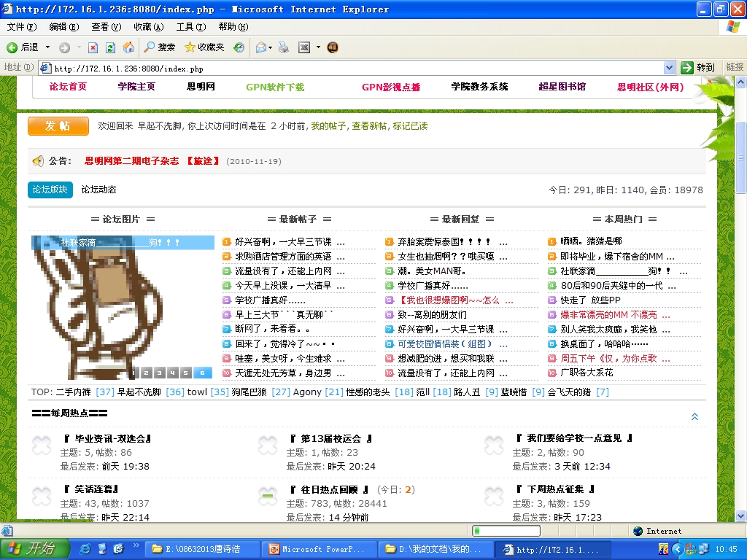Screen dimensions: 747x560
Task: Click the new-posts icon beside 往日热点回顾
Action: click(268, 497)
